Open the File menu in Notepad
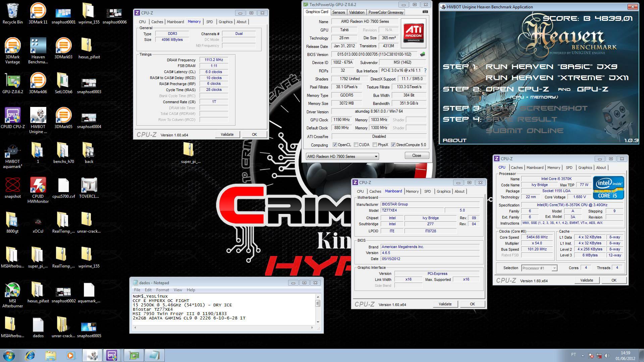The image size is (644, 362). point(137,290)
